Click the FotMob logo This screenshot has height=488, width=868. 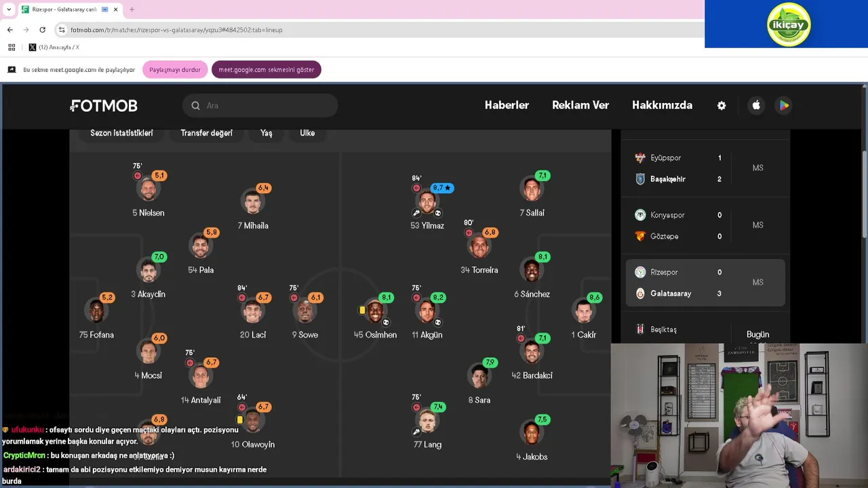(x=104, y=106)
